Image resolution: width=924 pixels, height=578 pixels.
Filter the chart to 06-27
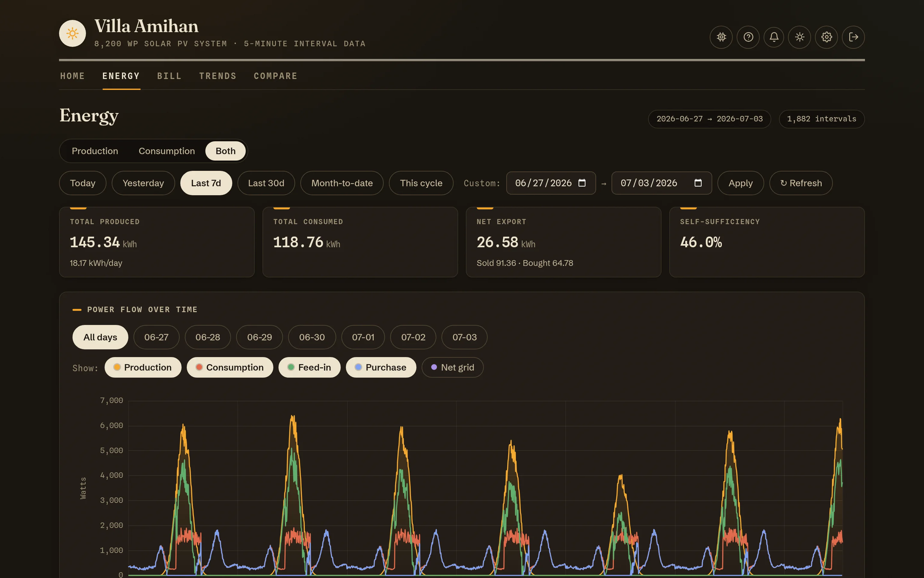156,337
